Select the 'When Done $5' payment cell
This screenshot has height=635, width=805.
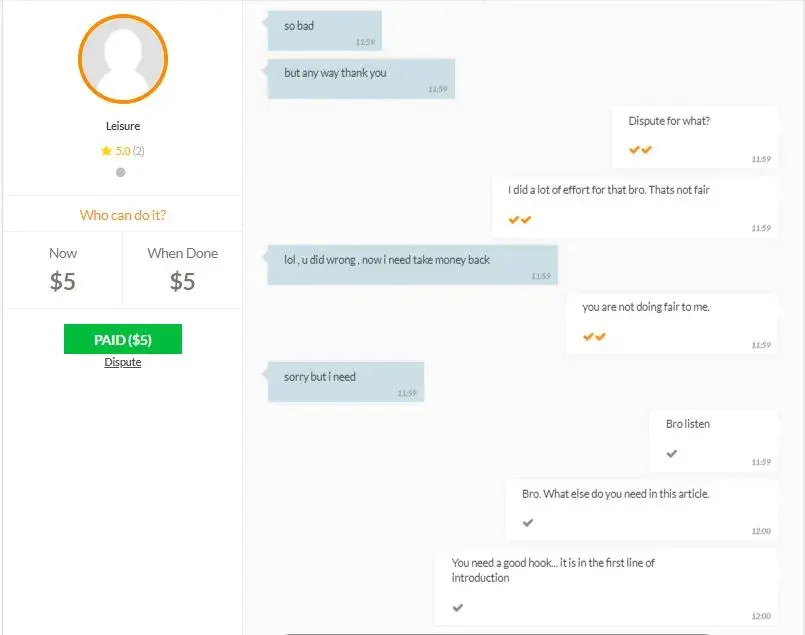(182, 268)
